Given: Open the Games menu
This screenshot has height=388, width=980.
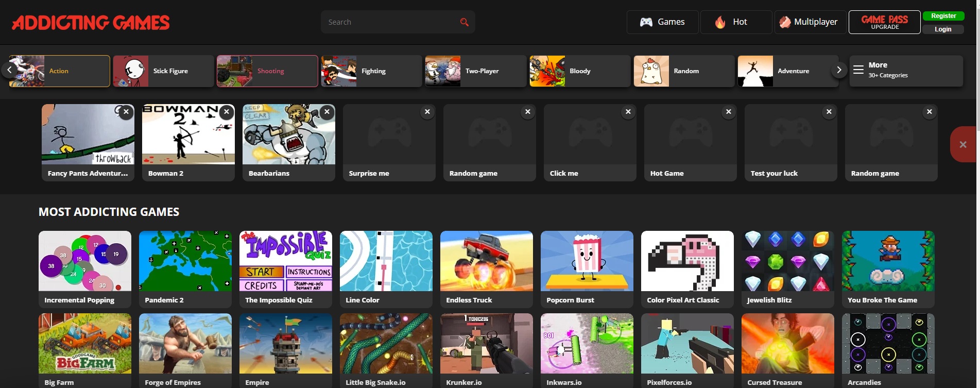Looking at the screenshot, I should pyautogui.click(x=662, y=22).
